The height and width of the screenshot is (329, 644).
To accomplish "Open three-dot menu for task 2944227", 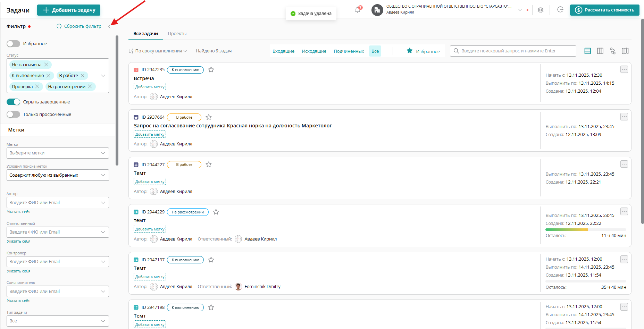I will coord(624,164).
